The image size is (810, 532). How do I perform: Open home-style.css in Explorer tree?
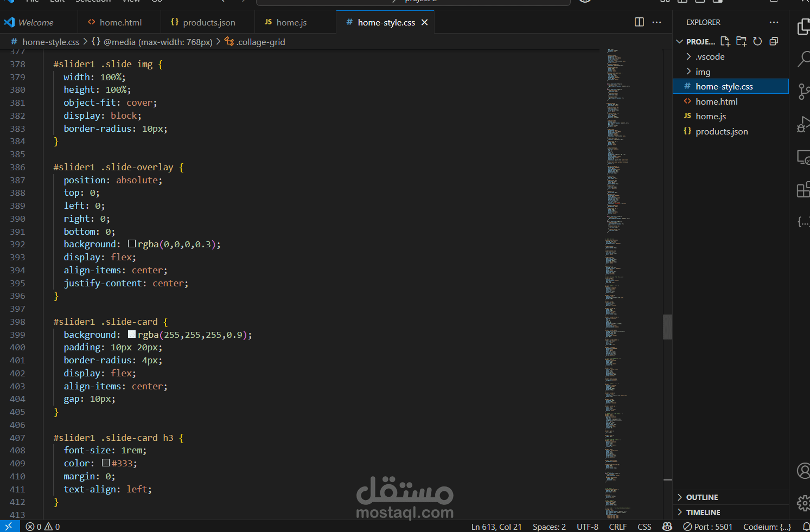click(x=730, y=86)
